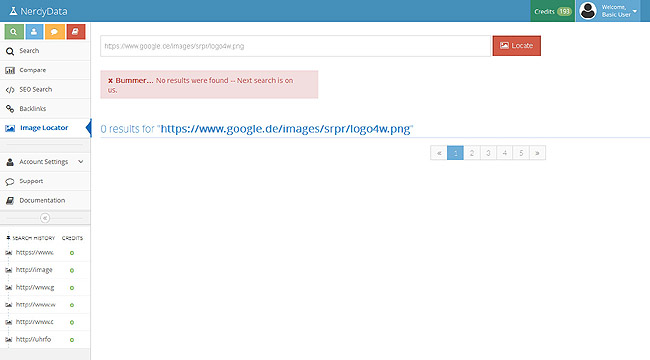Open history entry http://image
This screenshot has width=650, height=360.
click(34, 270)
